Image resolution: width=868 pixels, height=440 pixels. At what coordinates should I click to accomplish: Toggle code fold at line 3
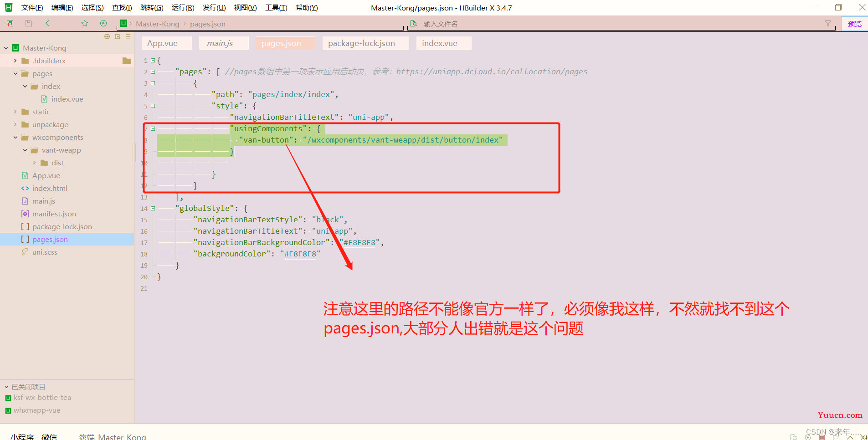point(153,83)
